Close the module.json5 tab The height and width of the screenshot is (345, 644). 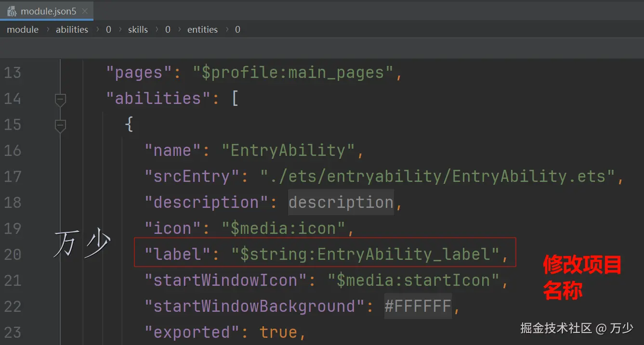coord(85,11)
